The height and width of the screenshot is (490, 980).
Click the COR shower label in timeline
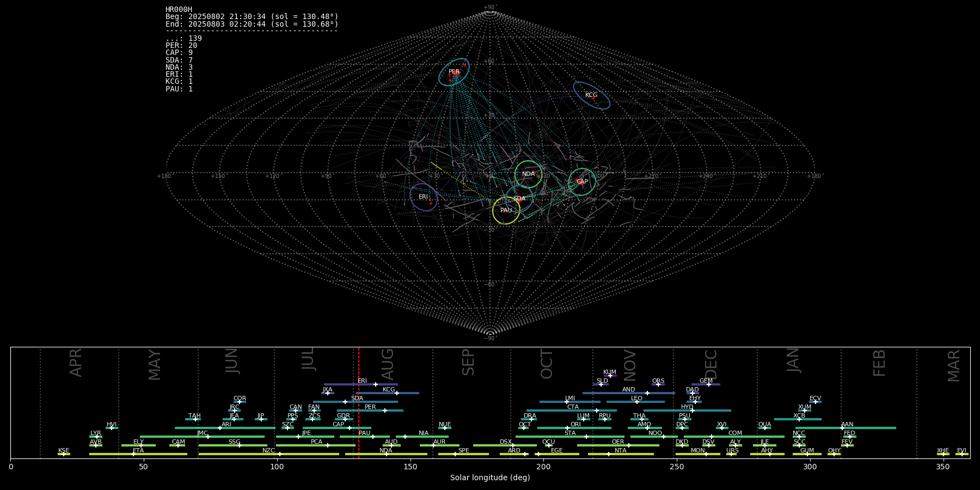click(240, 399)
